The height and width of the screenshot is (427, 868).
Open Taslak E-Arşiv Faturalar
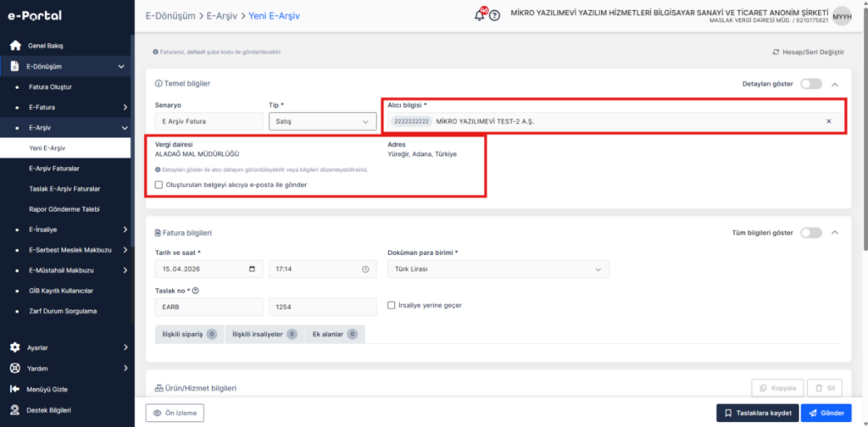[65, 189]
